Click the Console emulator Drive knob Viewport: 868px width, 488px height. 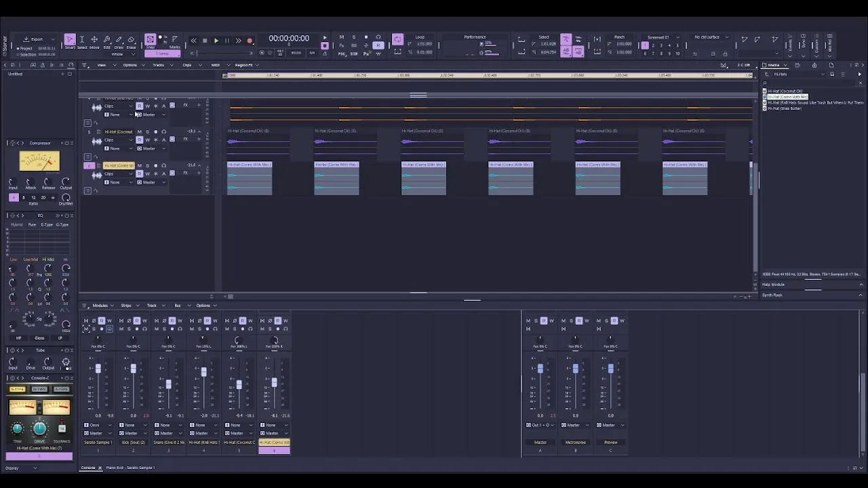click(x=39, y=428)
